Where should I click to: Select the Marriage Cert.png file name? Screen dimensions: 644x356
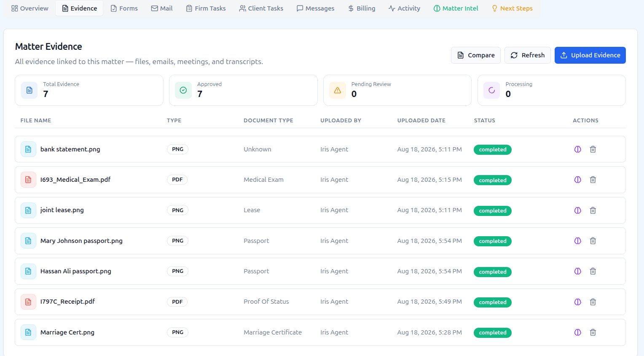pyautogui.click(x=67, y=332)
